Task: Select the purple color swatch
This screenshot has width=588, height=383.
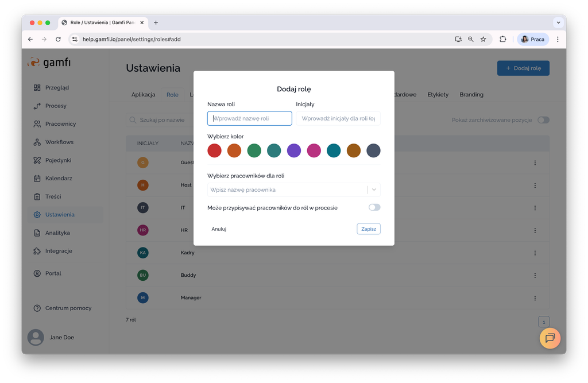Action: pos(294,150)
